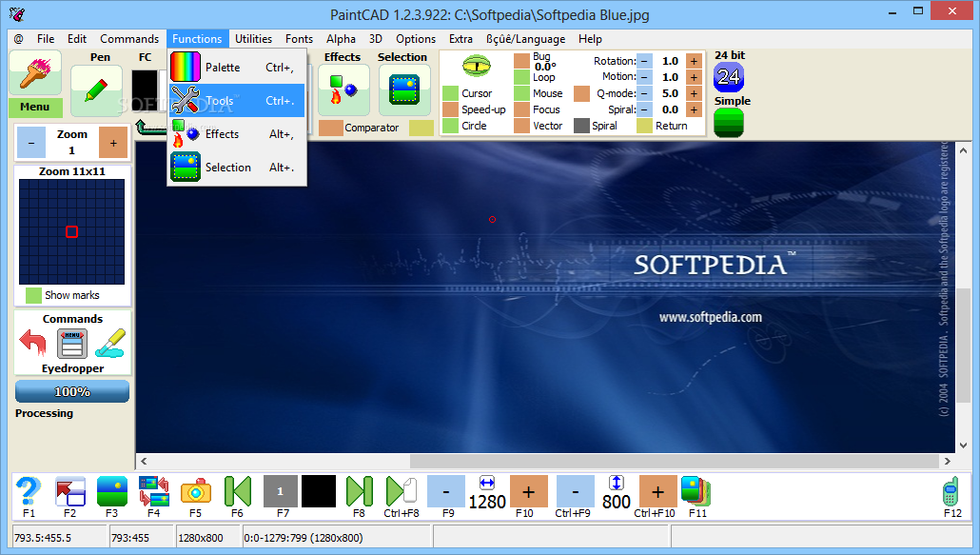The width and height of the screenshot is (980, 555).
Task: Click the green Simple mode button
Action: click(x=728, y=123)
